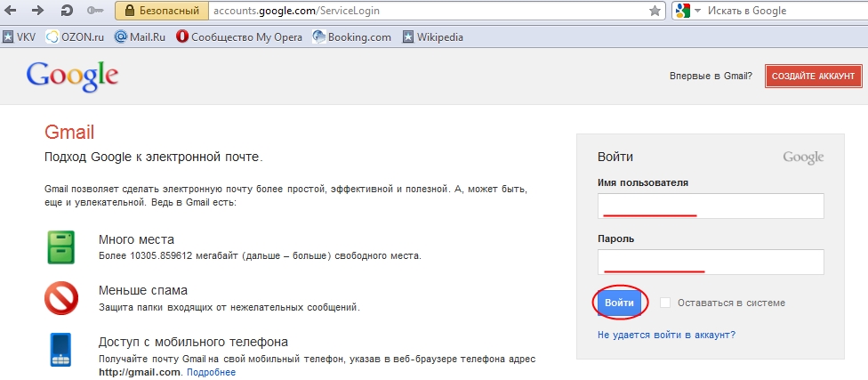Reload the page with the refresh icon
The image size is (868, 380).
point(68,10)
